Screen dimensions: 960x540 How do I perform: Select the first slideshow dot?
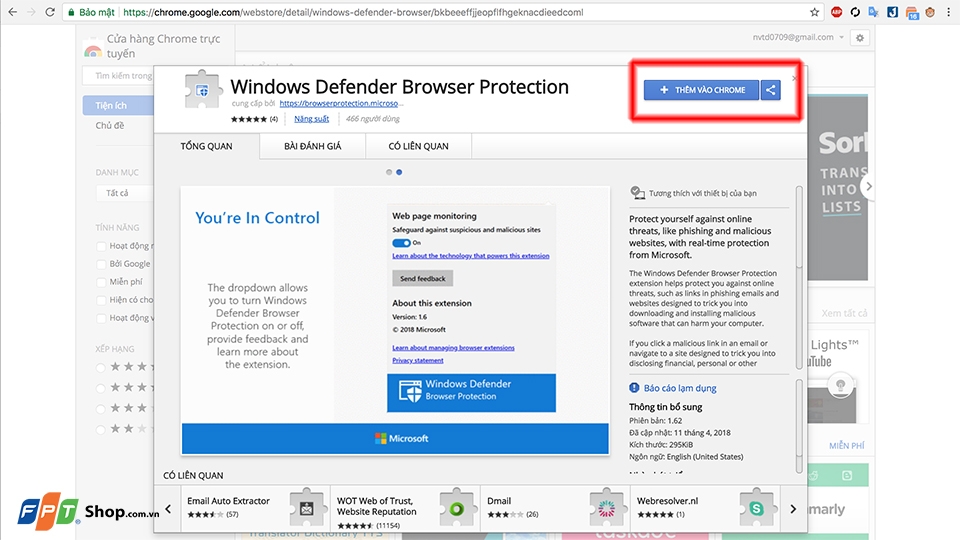pos(389,172)
